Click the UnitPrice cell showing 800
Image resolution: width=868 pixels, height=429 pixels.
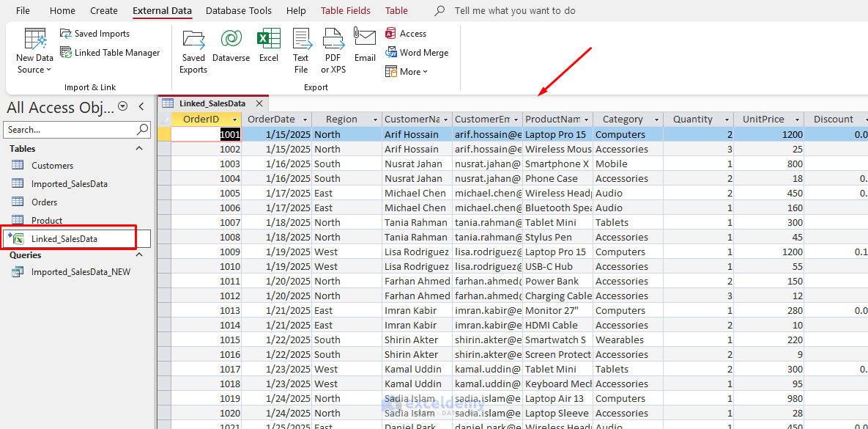769,164
